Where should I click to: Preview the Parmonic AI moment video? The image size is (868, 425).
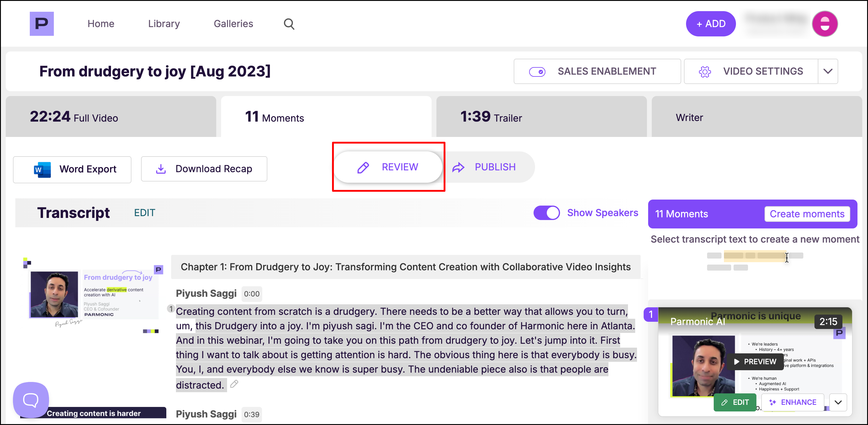[755, 361]
